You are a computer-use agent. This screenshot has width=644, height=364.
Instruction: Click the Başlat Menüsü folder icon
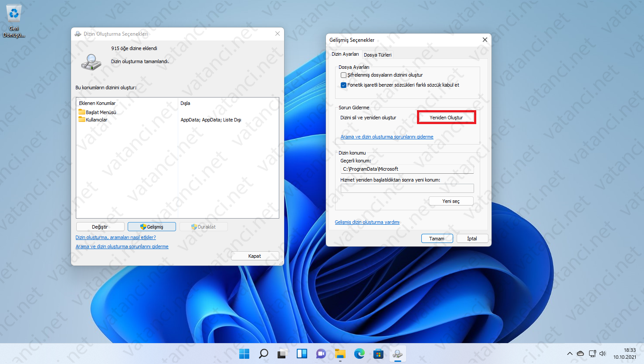(82, 112)
